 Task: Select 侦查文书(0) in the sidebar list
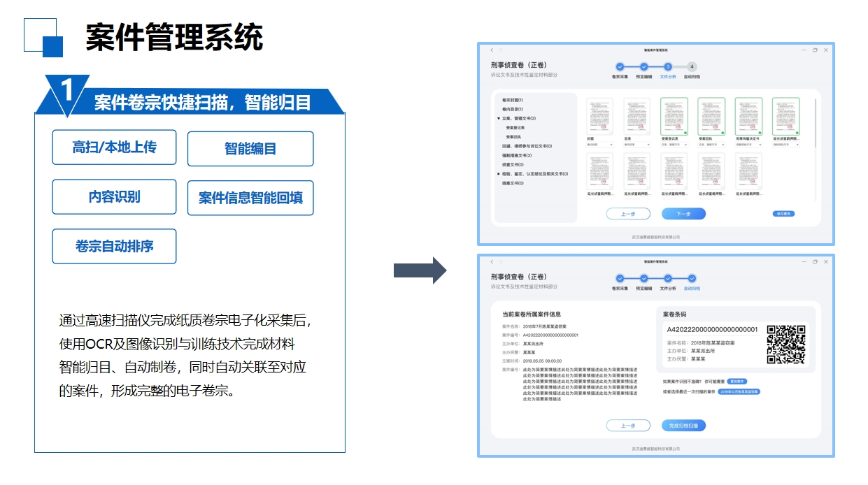513,164
